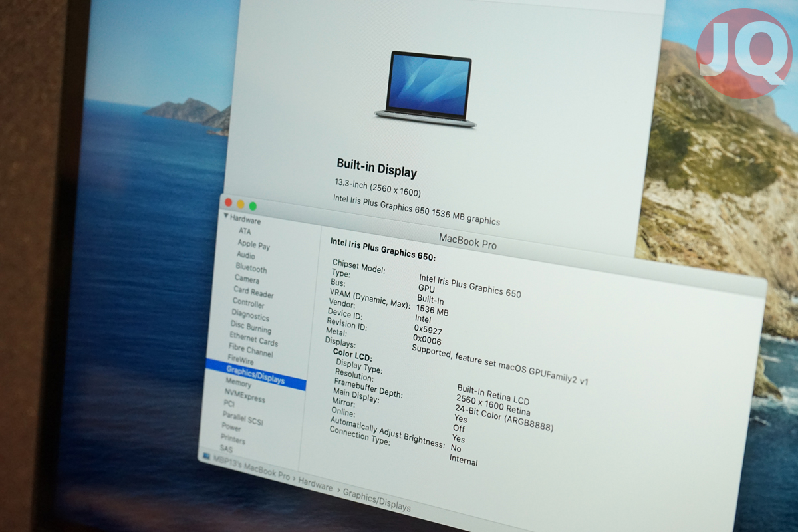The image size is (798, 532).
Task: Click the "Display Type:" label
Action: 359,366
